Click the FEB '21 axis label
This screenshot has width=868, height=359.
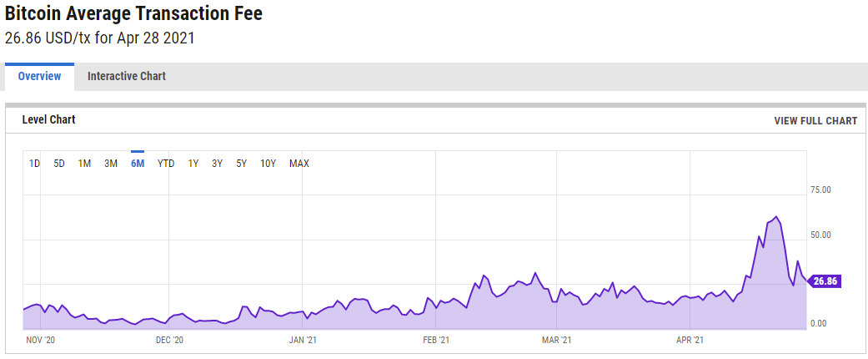click(435, 340)
